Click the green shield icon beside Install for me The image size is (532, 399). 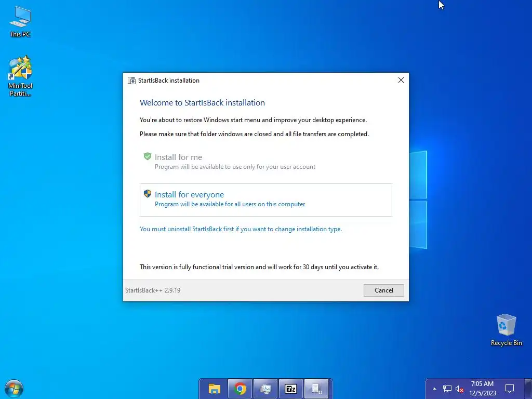click(x=147, y=156)
